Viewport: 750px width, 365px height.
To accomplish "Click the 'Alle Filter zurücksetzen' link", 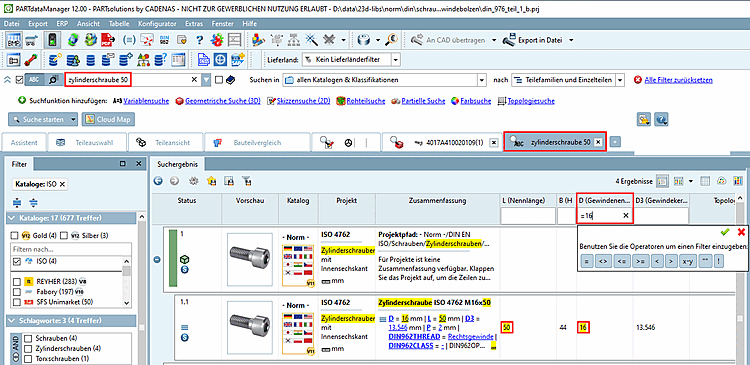I will coord(679,80).
